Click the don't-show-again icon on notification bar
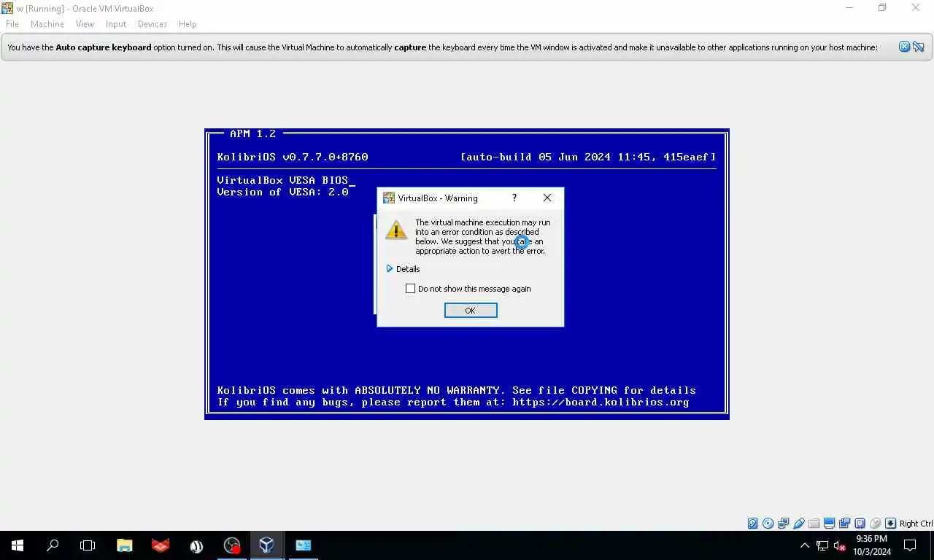 (x=919, y=47)
